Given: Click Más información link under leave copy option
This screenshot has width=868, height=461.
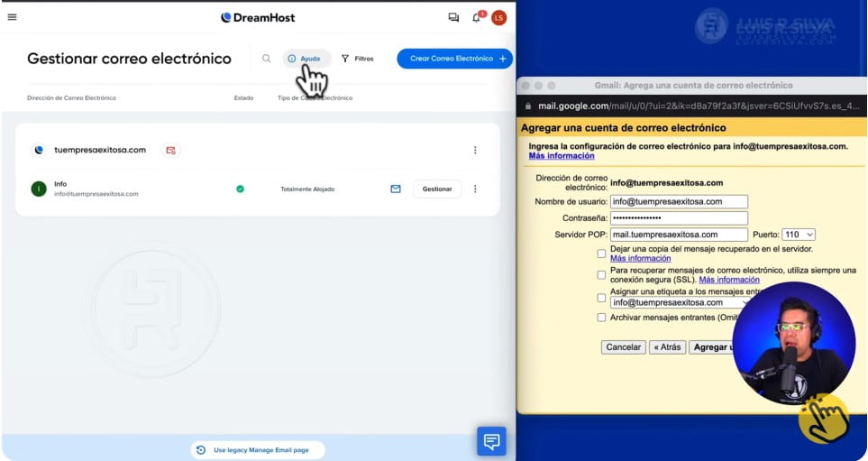Looking at the screenshot, I should tap(641, 258).
